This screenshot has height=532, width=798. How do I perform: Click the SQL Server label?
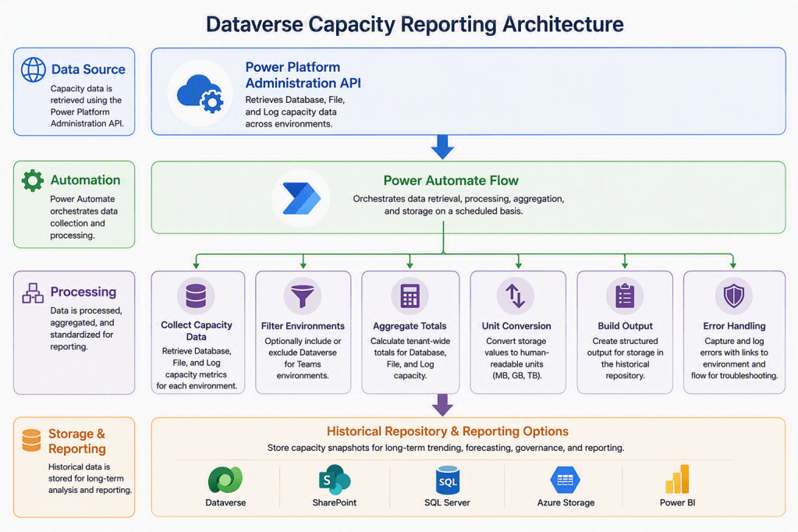(447, 502)
